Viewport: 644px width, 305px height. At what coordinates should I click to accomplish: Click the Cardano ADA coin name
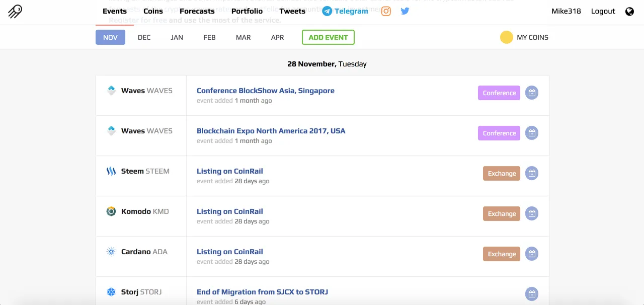click(144, 252)
